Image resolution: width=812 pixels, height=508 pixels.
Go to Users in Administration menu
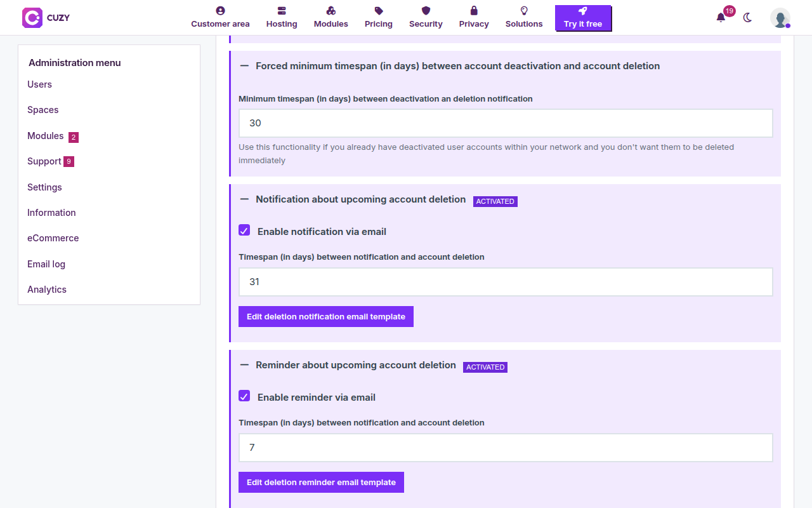39,84
